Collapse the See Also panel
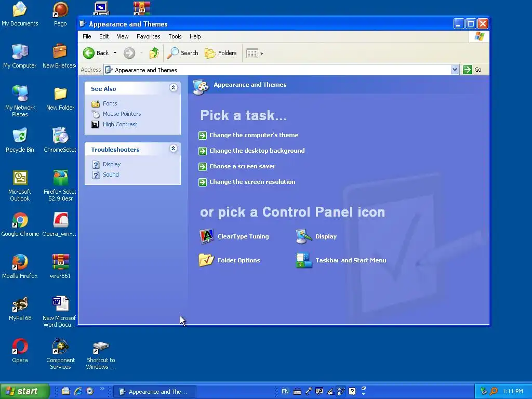532x399 pixels. 173,88
